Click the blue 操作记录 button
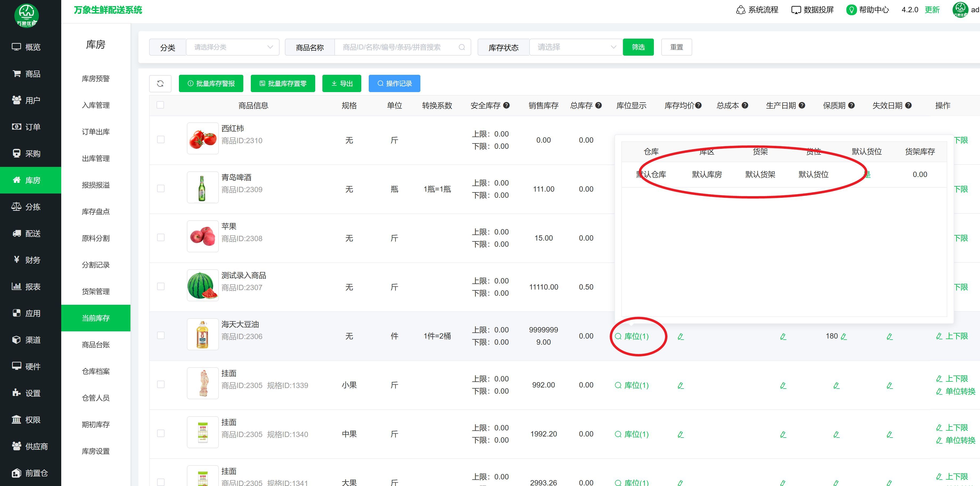The image size is (980, 486). 394,84
